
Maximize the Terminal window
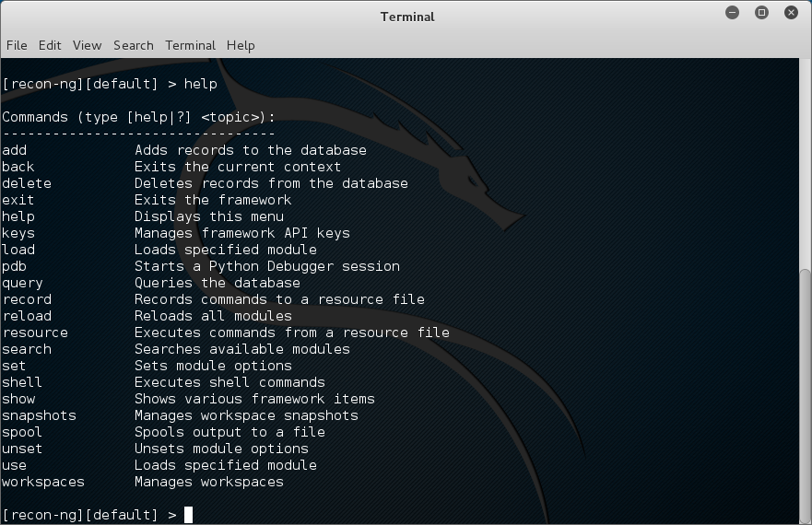click(x=761, y=12)
